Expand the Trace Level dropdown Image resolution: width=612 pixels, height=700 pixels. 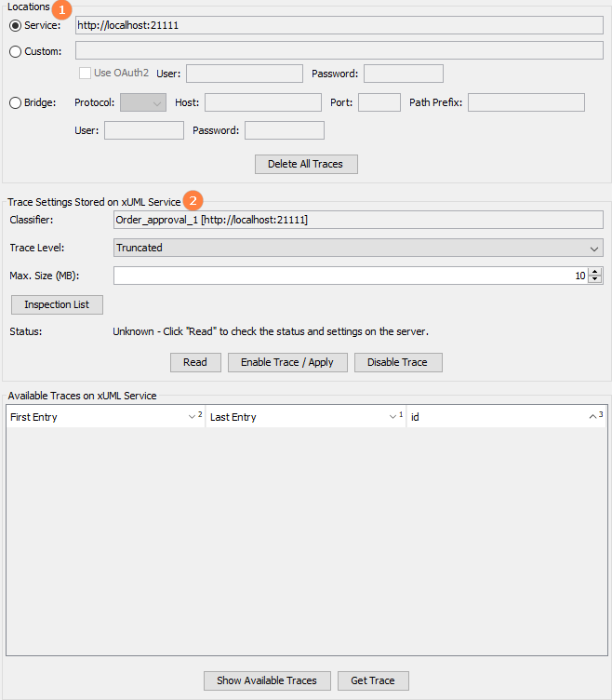point(358,248)
